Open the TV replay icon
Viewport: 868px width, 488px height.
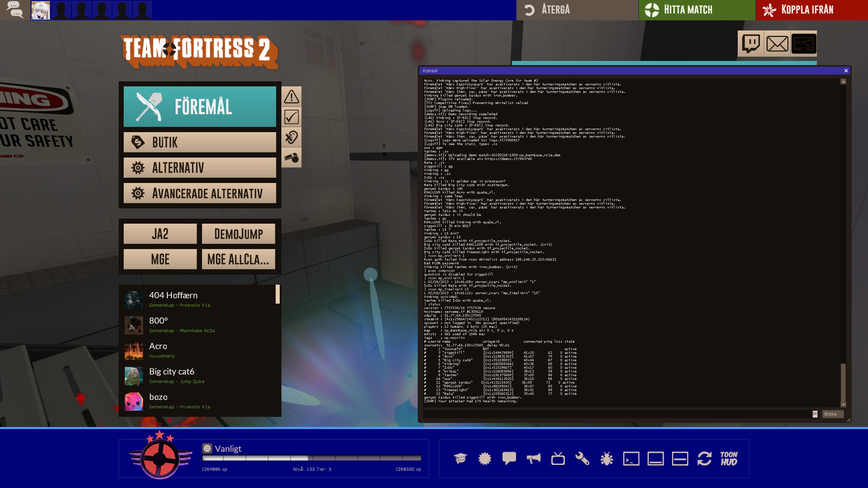[558, 459]
